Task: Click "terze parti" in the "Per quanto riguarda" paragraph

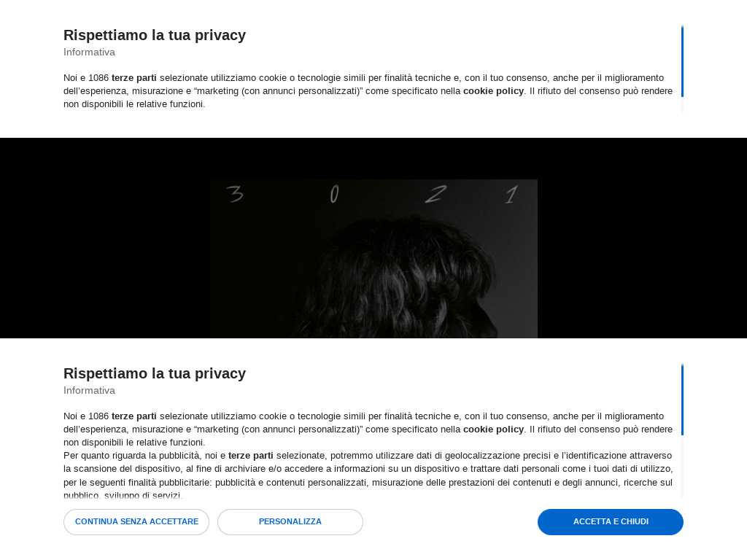Action: (x=250, y=456)
